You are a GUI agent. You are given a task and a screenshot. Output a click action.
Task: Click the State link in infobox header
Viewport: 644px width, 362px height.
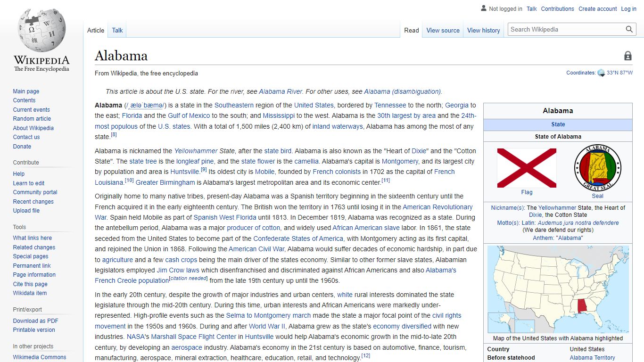558,124
